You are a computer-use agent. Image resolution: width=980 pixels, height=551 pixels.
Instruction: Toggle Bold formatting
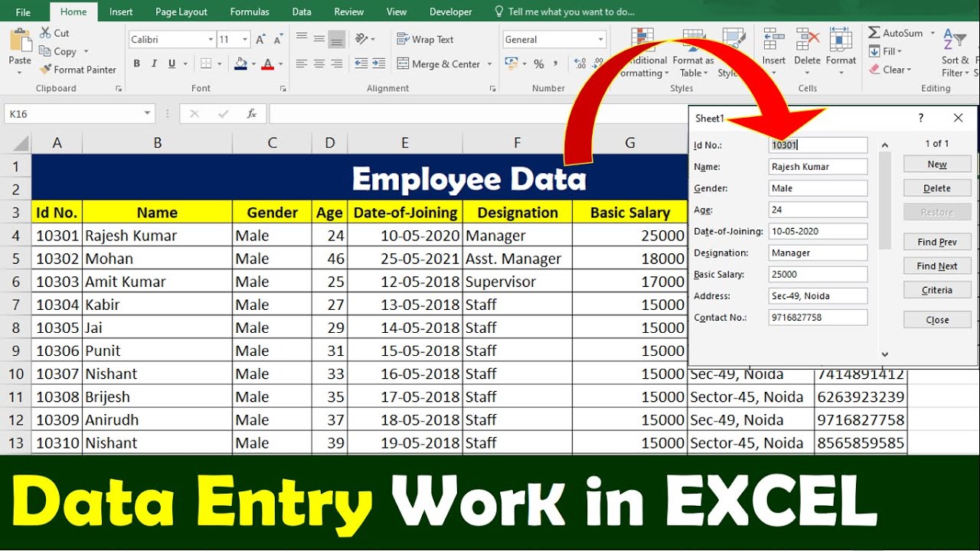137,64
